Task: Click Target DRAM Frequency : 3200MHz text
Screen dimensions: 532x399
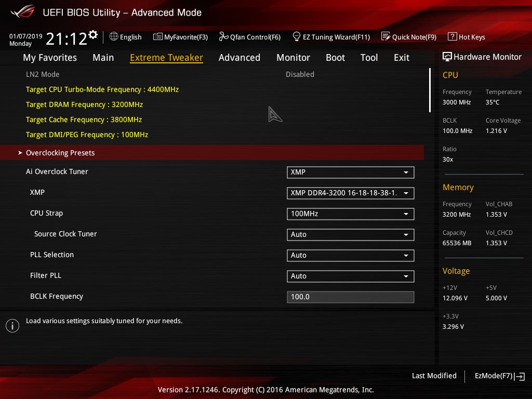Action: 84,104
